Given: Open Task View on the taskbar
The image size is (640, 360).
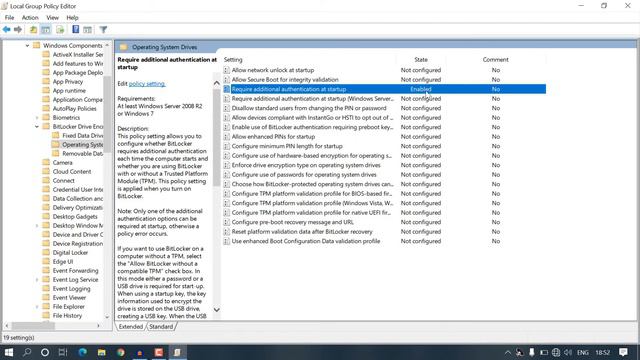Looking at the screenshot, I should tap(63, 352).
